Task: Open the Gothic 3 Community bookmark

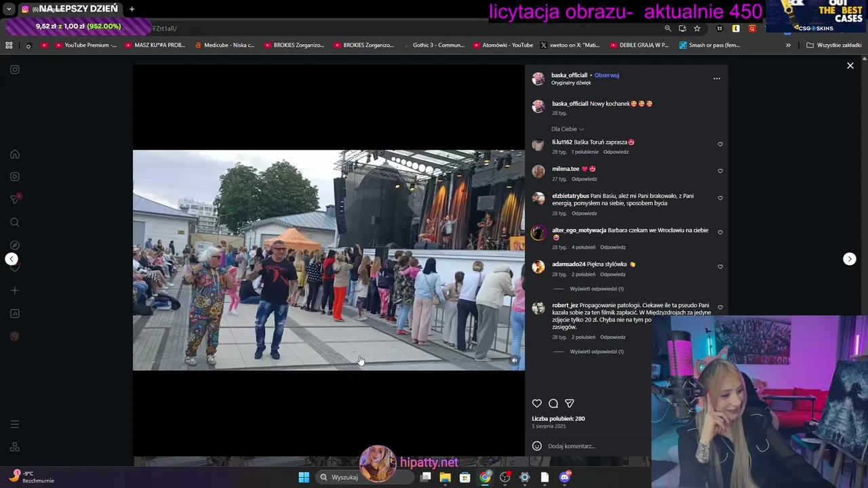Action: [433, 45]
